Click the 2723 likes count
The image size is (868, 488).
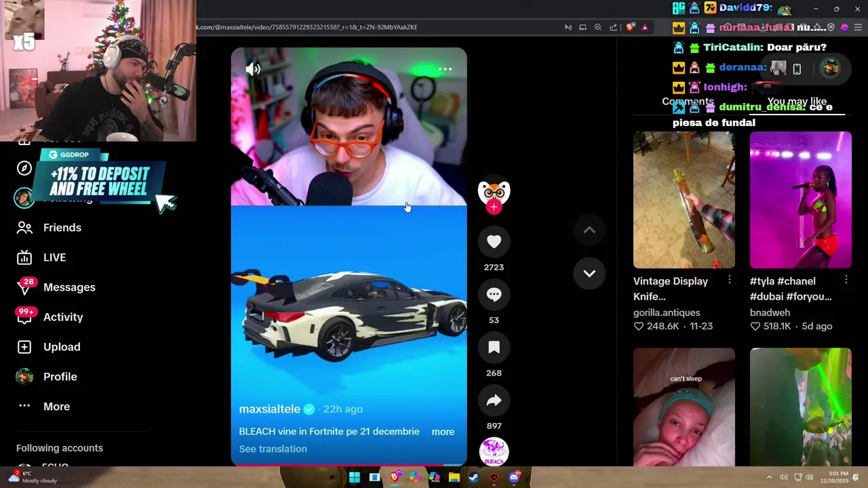click(x=494, y=267)
